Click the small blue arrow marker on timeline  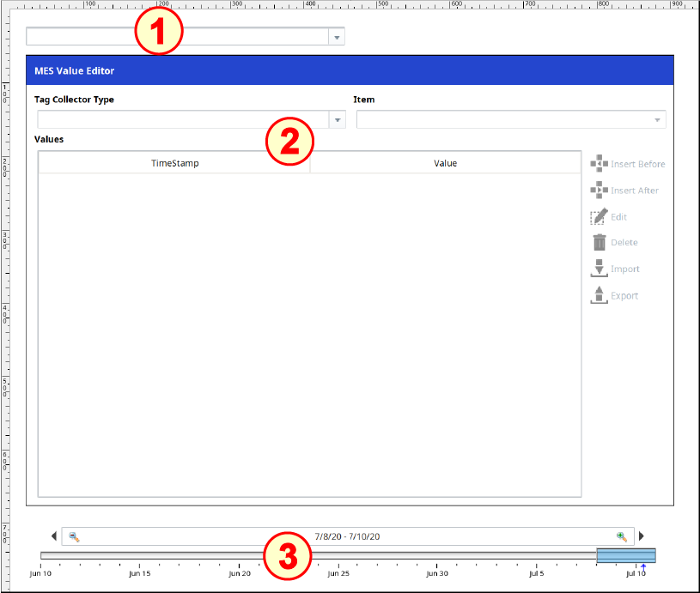click(x=643, y=567)
